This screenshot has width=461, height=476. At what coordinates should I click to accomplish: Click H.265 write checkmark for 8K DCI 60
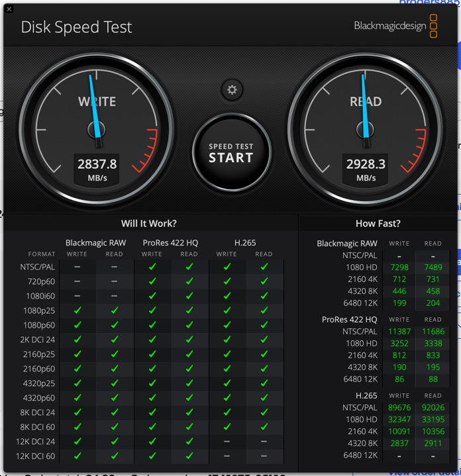227,427
